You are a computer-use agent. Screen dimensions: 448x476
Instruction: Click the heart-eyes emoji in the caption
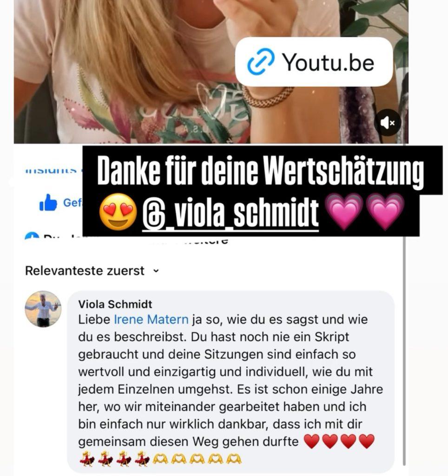(x=118, y=212)
